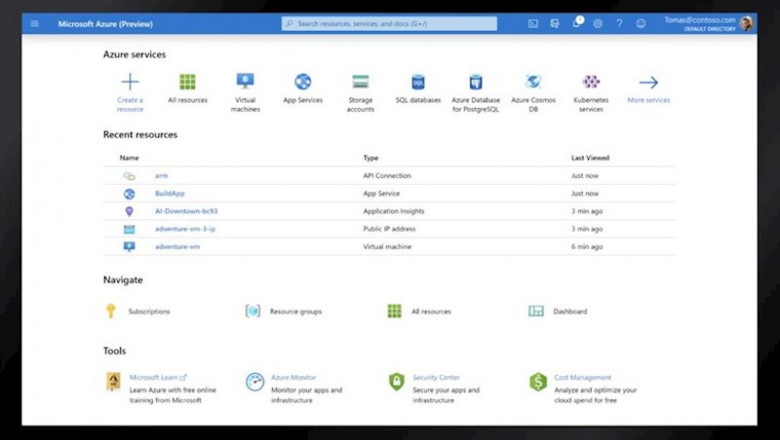Open Cloud Shell from top bar
The image size is (780, 440).
click(533, 23)
